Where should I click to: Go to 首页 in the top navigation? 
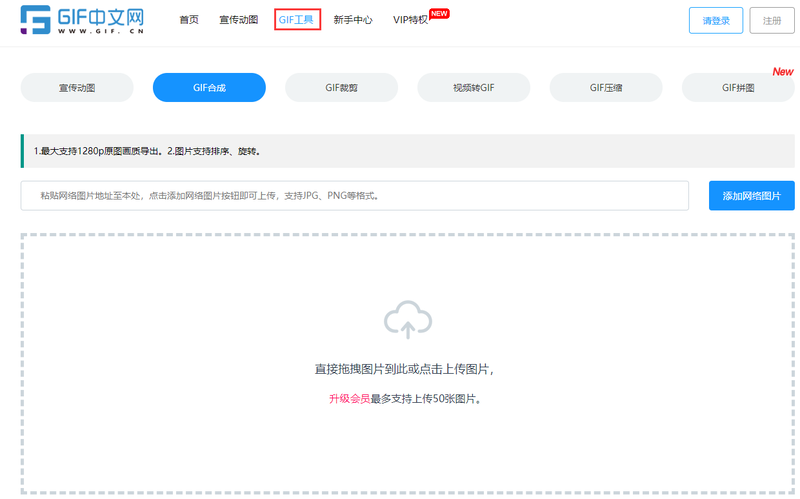point(189,20)
